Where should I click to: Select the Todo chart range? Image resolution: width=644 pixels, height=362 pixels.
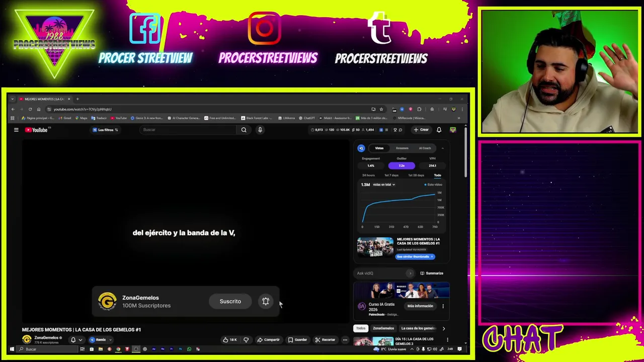(x=437, y=175)
